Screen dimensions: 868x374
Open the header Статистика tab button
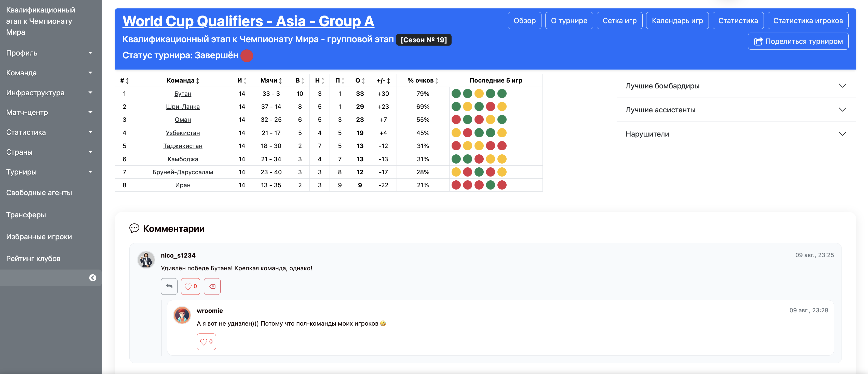738,21
